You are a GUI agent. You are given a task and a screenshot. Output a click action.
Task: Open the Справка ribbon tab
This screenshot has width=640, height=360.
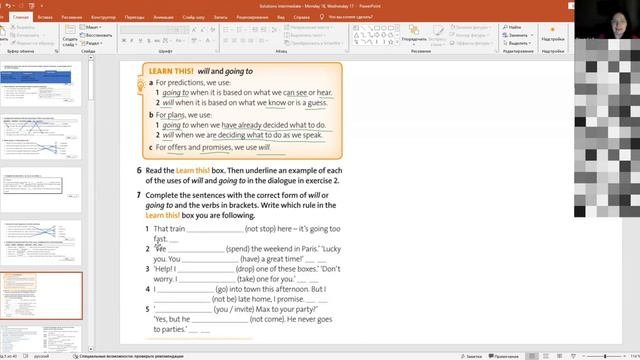pyautogui.click(x=302, y=17)
